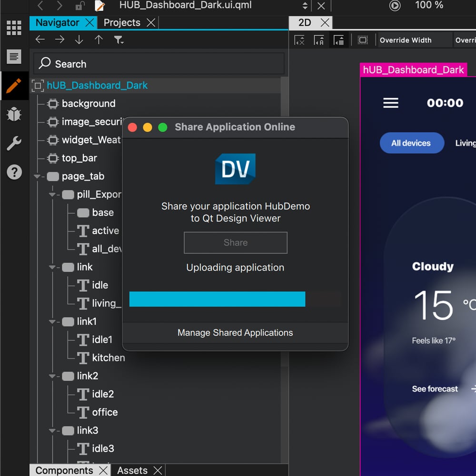Click the Navigator up arrow icon
Image resolution: width=476 pixels, height=476 pixels.
point(99,40)
